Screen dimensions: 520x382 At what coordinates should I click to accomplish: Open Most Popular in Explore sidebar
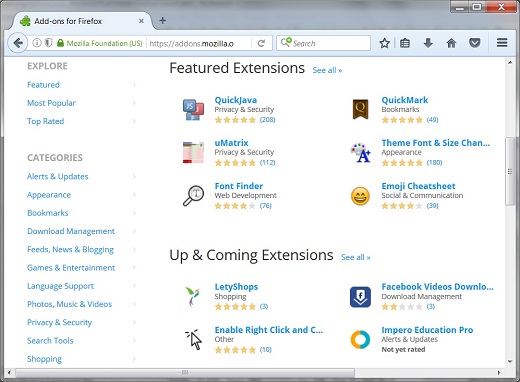[x=51, y=103]
